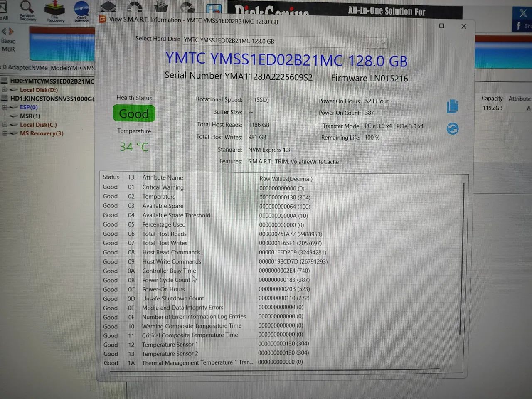Click the Attribute Name column header
The height and width of the screenshot is (399, 532).
pos(163,177)
